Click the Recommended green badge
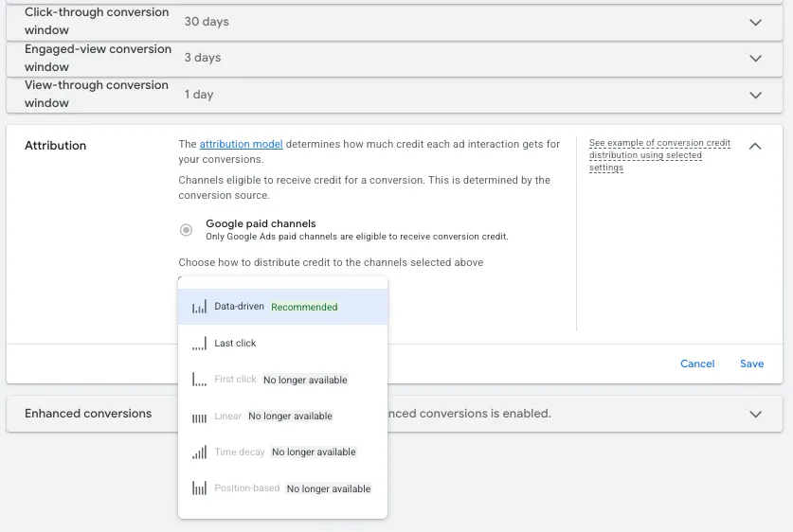Screen dimensions: 793x532 304,307
